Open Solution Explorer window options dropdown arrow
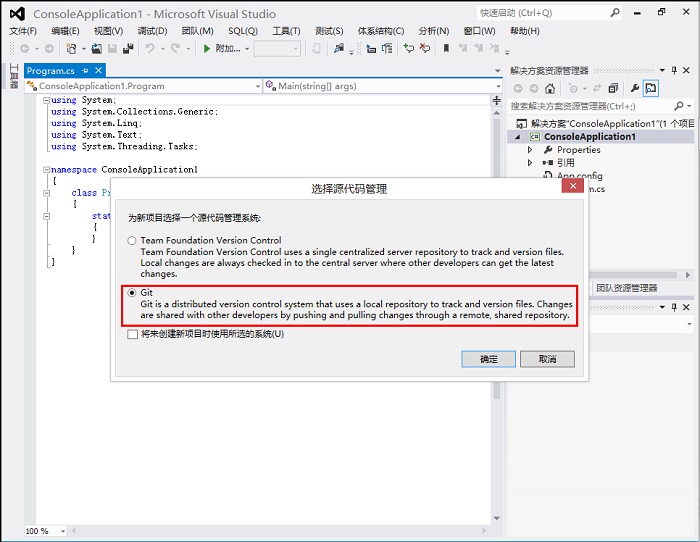 [662, 70]
